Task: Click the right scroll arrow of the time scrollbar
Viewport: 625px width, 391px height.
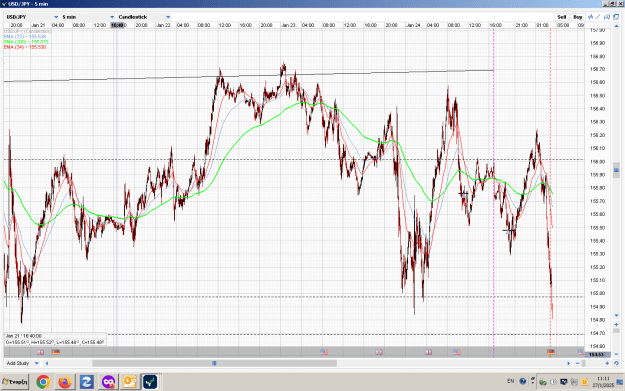Action: click(x=568, y=363)
